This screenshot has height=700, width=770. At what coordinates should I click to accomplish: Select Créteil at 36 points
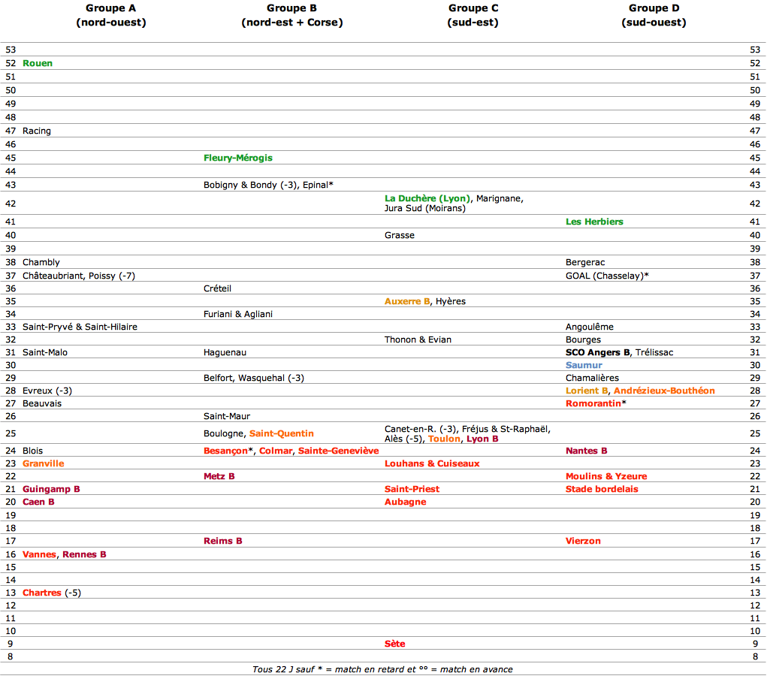(x=217, y=288)
